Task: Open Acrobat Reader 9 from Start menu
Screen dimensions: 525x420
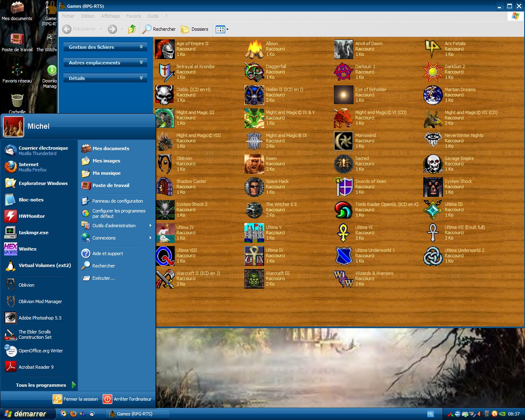Action: pos(39,367)
